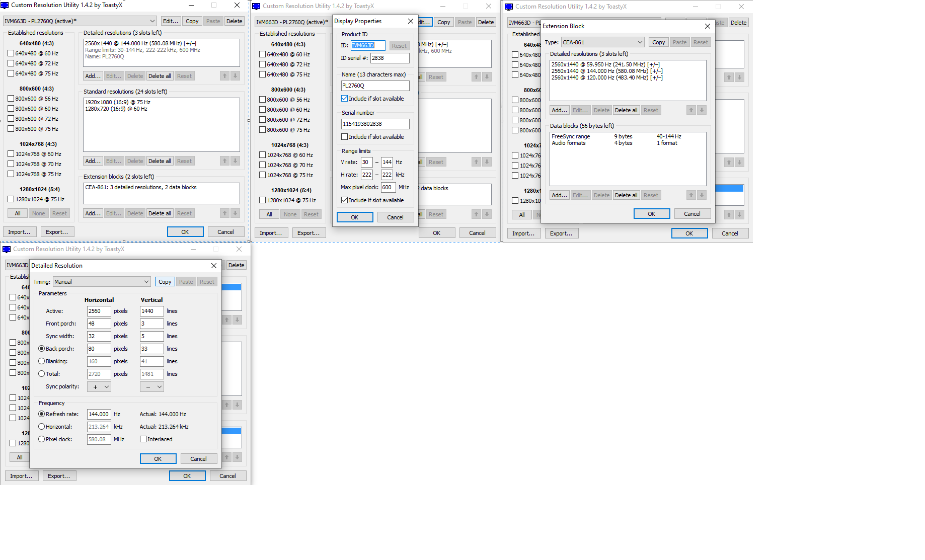Screen dimensions: 925x560
Task: Move detailed resolution down in the undialoged main window
Action: (235, 76)
